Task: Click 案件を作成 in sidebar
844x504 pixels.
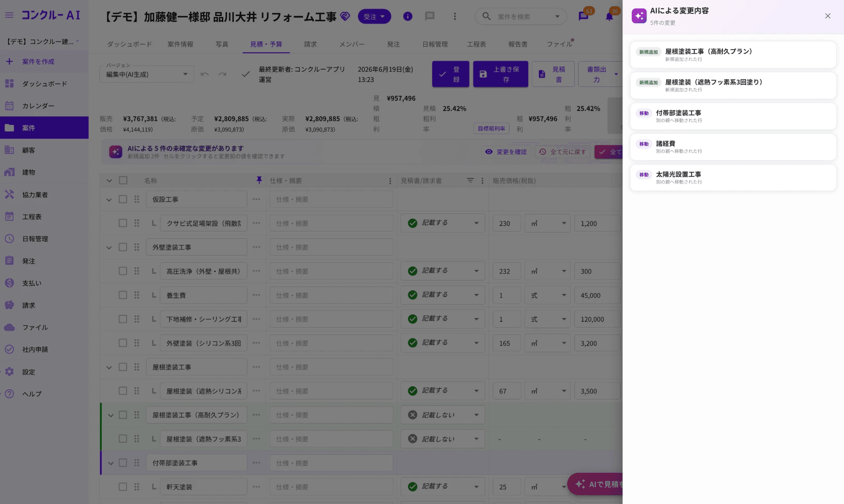Action: (x=44, y=62)
